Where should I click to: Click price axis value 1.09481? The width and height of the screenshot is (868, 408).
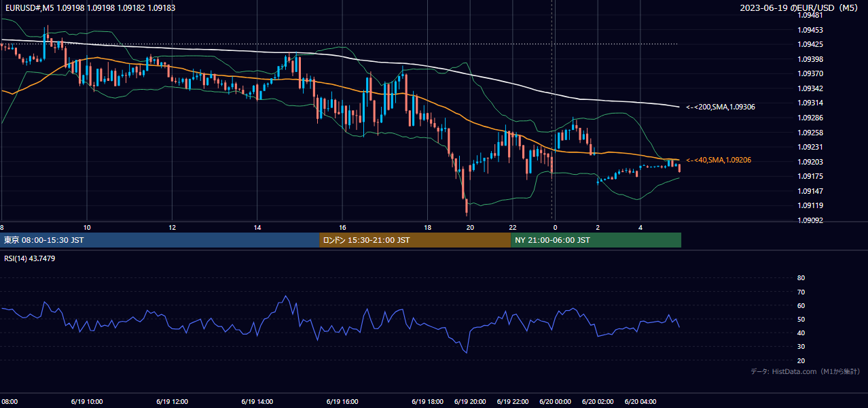point(810,15)
